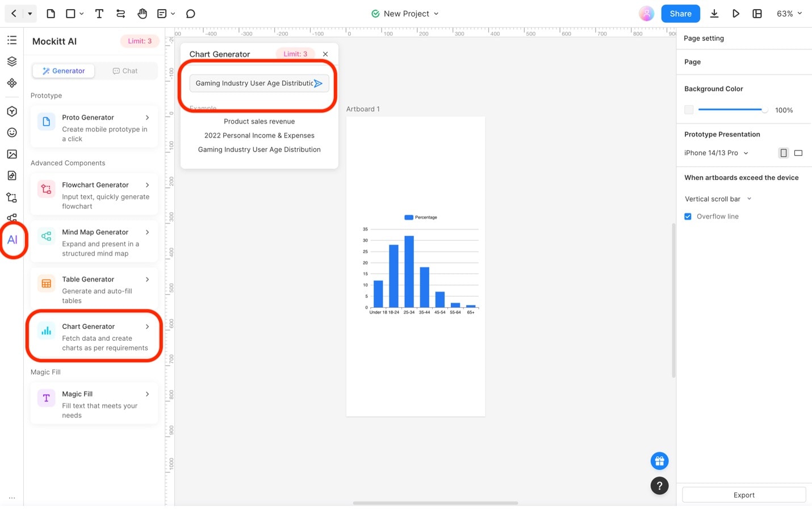Open the 63% zoom level dropdown
This screenshot has width=812, height=510.
click(x=789, y=14)
